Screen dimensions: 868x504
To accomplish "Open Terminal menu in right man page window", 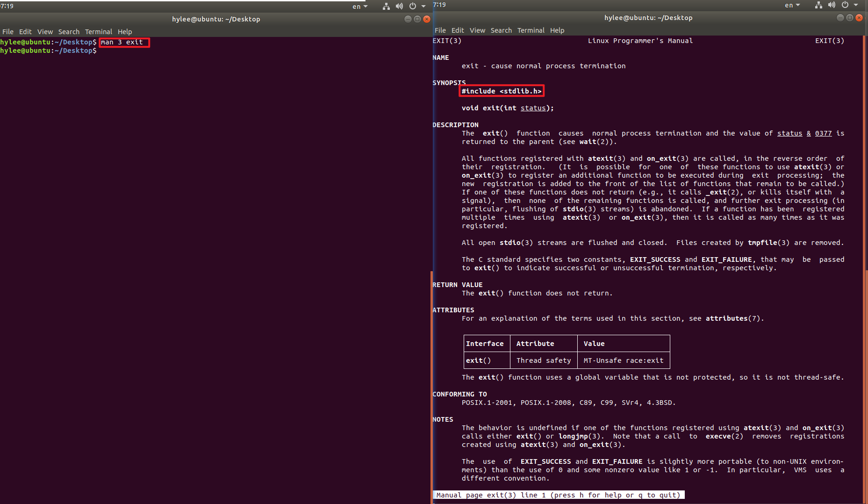I will click(531, 30).
